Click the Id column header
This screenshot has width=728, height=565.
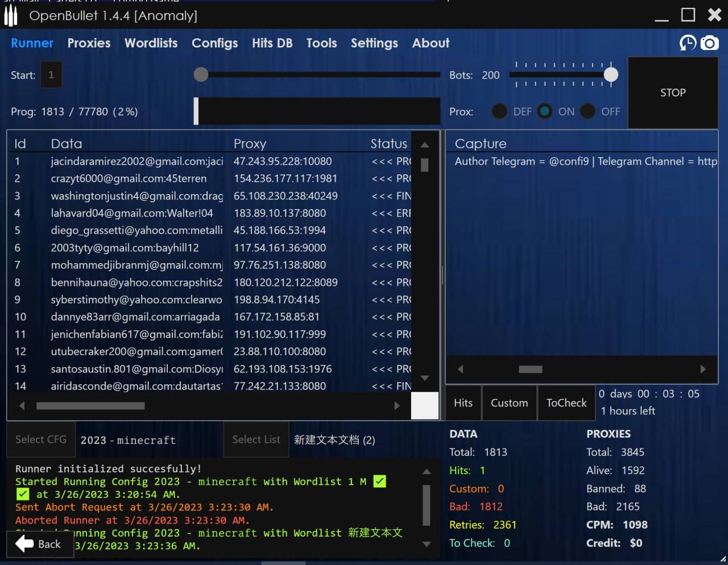pyautogui.click(x=20, y=144)
